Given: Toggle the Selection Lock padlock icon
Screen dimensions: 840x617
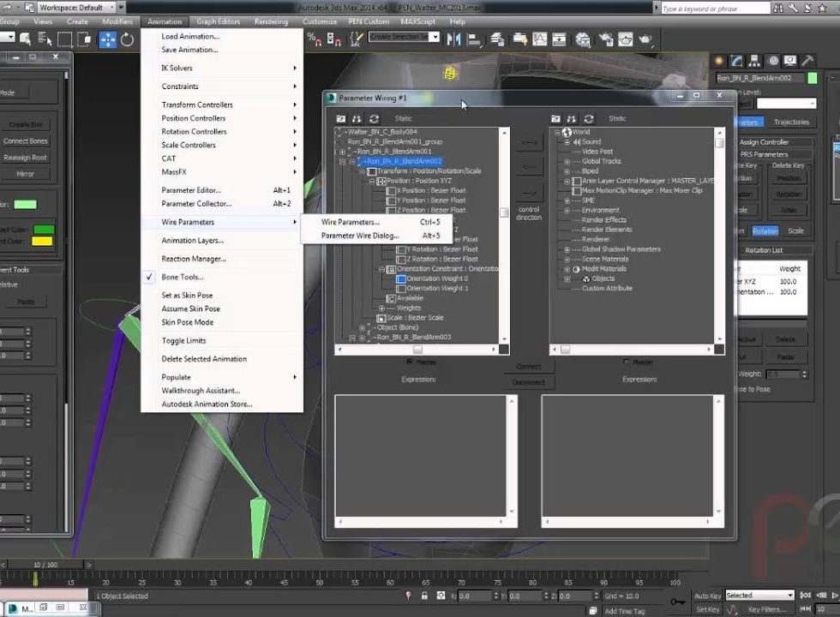Looking at the screenshot, I should (424, 596).
